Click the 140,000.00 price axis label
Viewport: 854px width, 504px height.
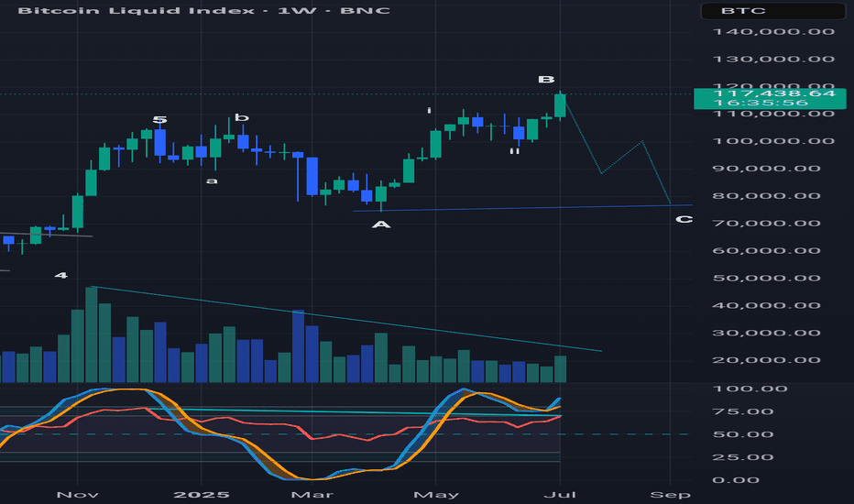pyautogui.click(x=773, y=31)
